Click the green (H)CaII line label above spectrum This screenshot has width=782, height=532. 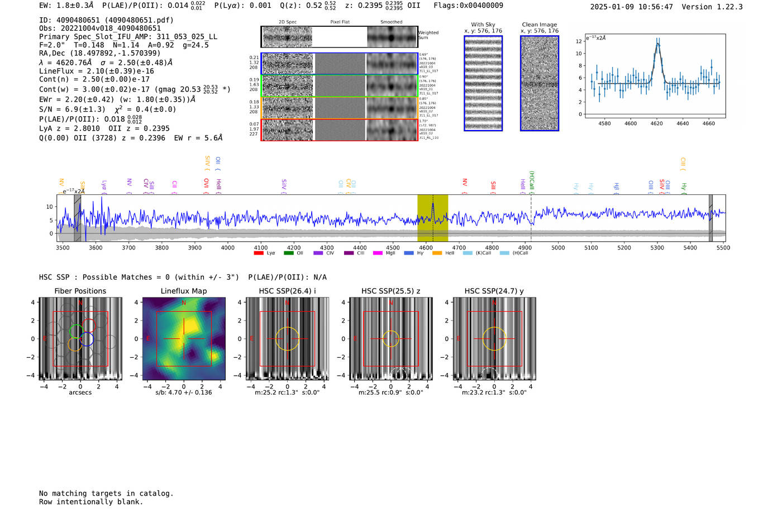click(532, 182)
